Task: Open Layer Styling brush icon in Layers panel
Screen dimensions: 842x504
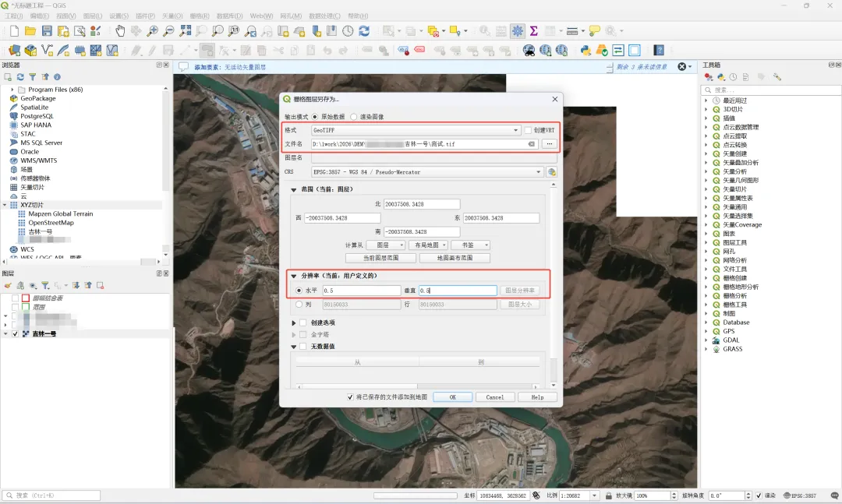Action: tap(8, 286)
